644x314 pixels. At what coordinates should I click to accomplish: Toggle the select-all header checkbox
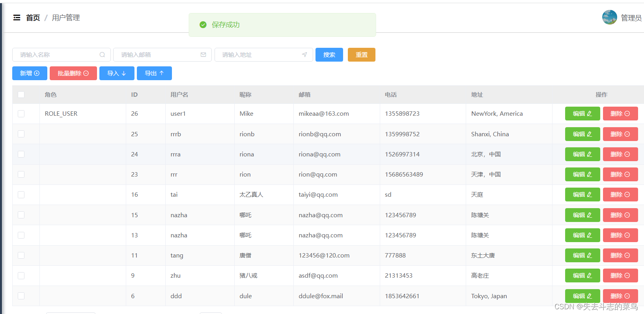(x=21, y=95)
